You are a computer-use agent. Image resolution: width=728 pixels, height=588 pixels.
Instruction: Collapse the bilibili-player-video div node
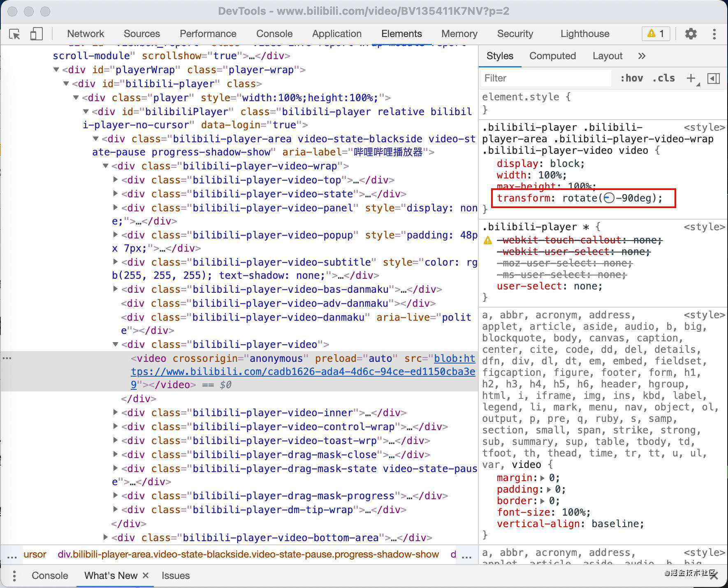[116, 345]
